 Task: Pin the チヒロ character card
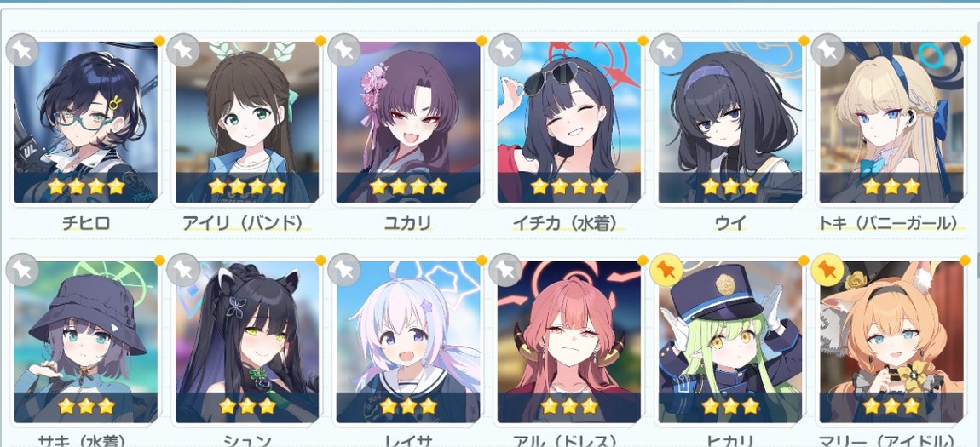tap(22, 50)
